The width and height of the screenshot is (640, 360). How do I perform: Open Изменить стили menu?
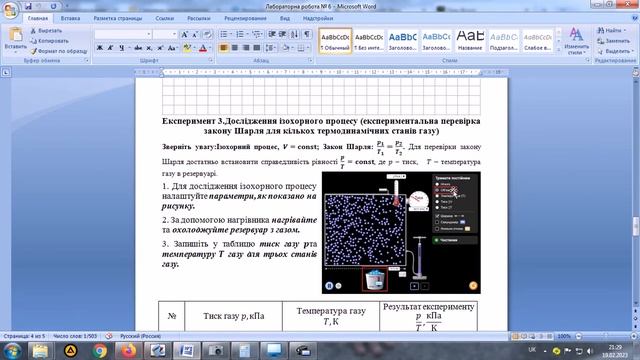[576, 41]
